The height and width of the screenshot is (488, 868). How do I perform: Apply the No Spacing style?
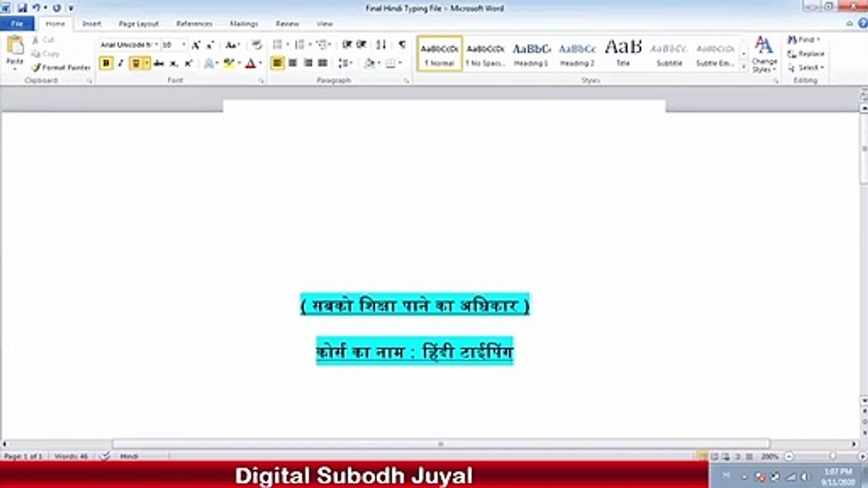coord(486,54)
